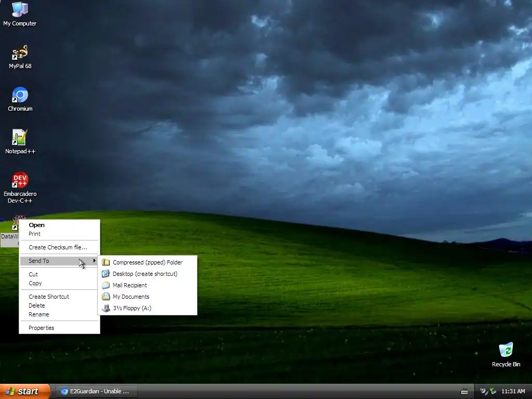Select the Notepad++ desktop shortcut
The width and height of the screenshot is (532, 399).
coord(20,141)
